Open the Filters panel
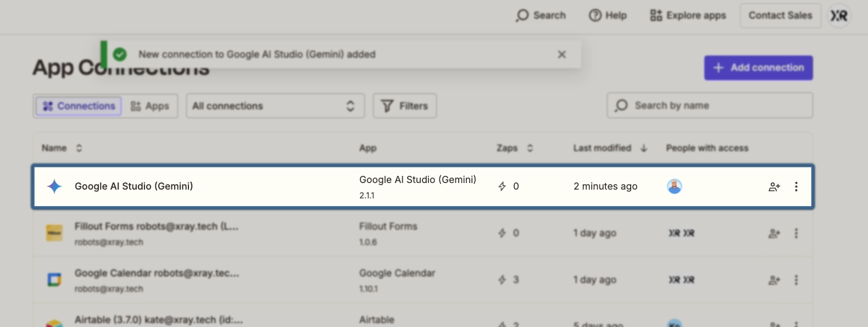868x327 pixels. point(405,106)
